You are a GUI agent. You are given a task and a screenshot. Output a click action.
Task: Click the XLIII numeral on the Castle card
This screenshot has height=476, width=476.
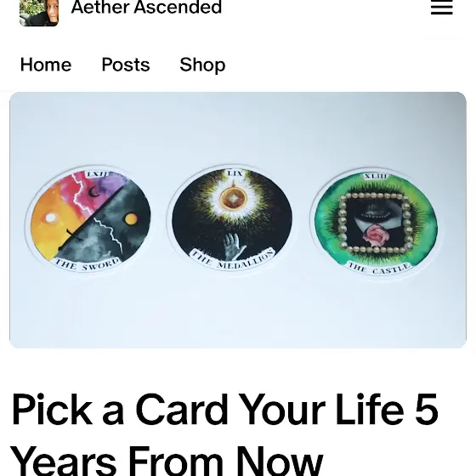[x=376, y=176]
